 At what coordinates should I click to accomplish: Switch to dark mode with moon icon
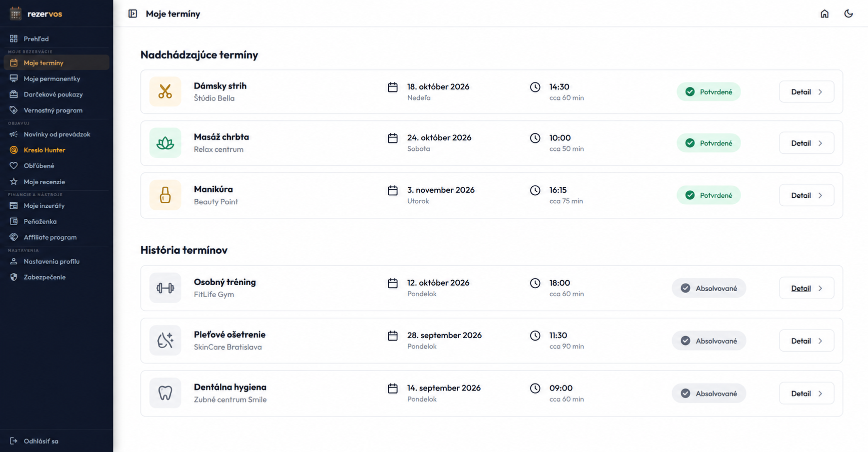pyautogui.click(x=849, y=13)
